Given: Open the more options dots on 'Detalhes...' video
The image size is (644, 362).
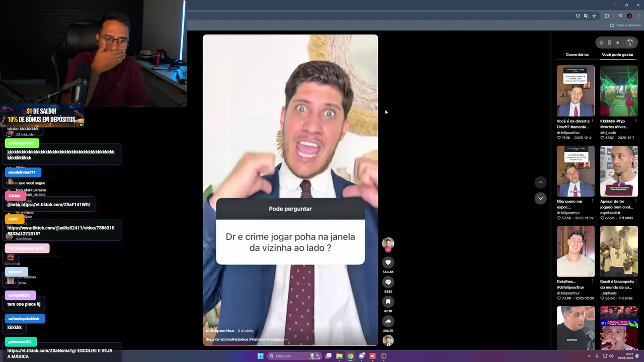Looking at the screenshot, I should [x=593, y=282].
